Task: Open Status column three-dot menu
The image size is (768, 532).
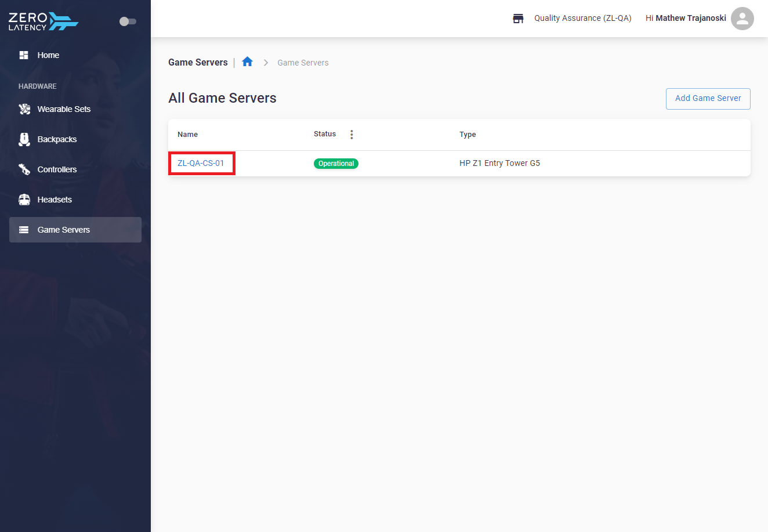Action: tap(352, 135)
